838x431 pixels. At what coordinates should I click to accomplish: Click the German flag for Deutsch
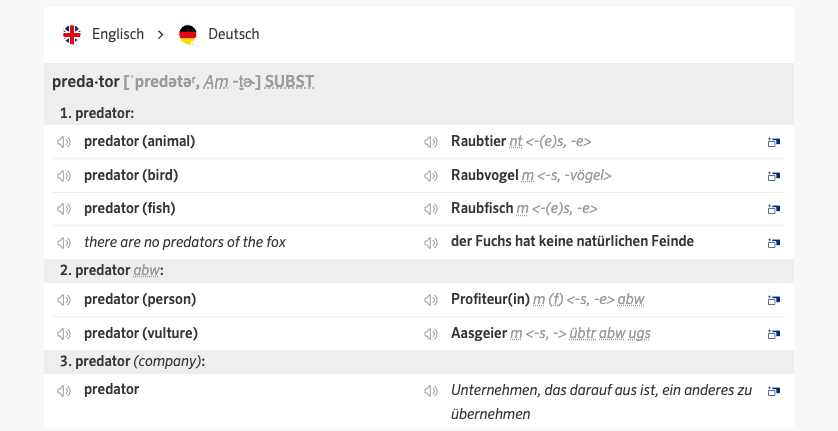(188, 35)
